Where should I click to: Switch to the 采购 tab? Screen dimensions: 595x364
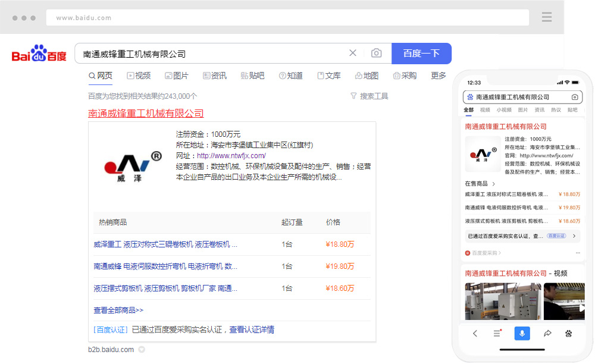405,76
